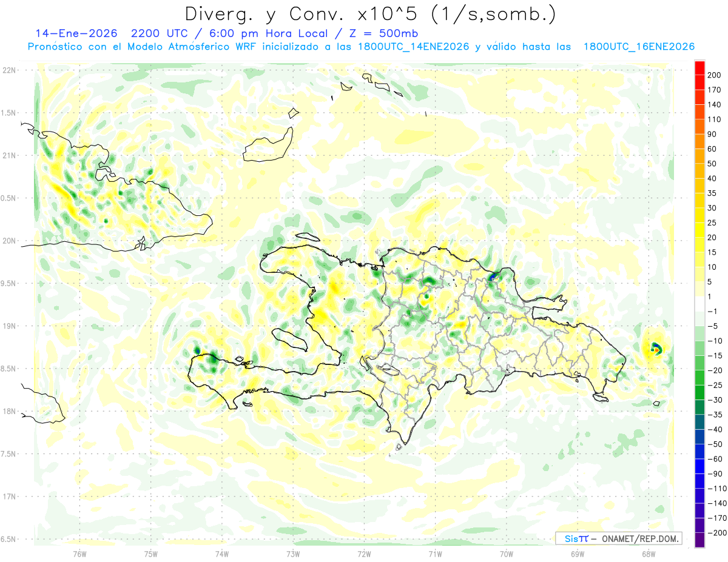The width and height of the screenshot is (728, 562).
Task: Click the positive '15' colorbar label
Action: pyautogui.click(x=713, y=252)
